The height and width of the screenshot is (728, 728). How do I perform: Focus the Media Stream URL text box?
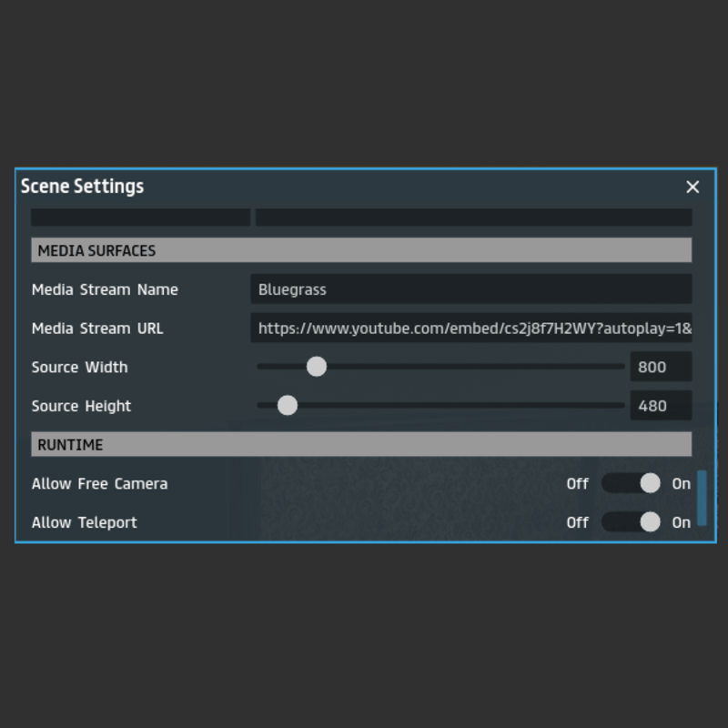(x=470, y=329)
